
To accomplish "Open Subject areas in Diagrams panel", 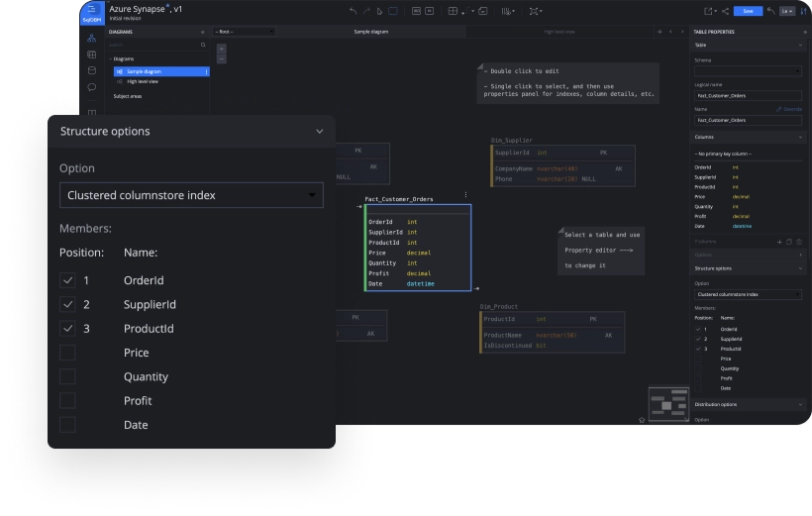I will coord(127,96).
